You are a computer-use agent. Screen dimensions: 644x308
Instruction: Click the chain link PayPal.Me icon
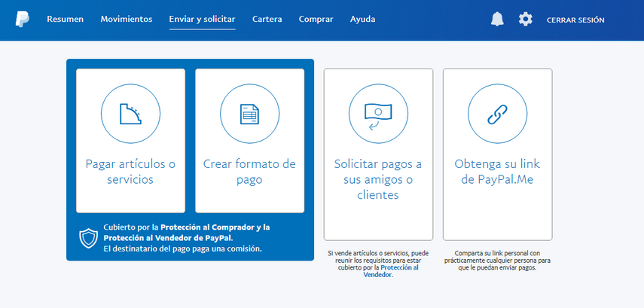click(x=497, y=114)
